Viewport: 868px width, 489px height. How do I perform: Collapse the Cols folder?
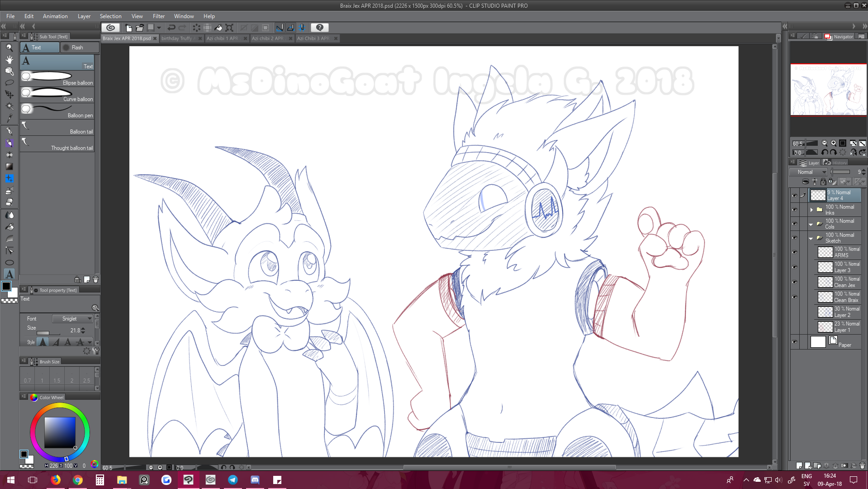(811, 224)
